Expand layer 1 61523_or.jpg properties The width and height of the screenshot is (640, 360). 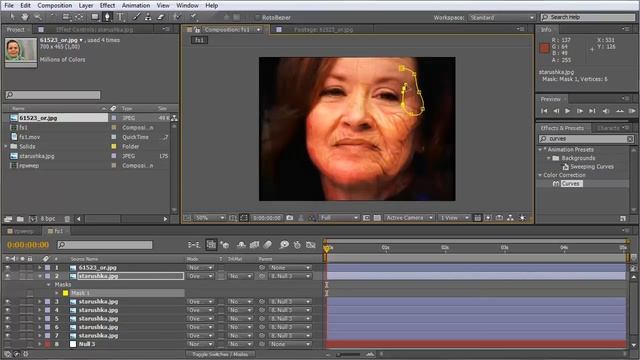click(40, 268)
